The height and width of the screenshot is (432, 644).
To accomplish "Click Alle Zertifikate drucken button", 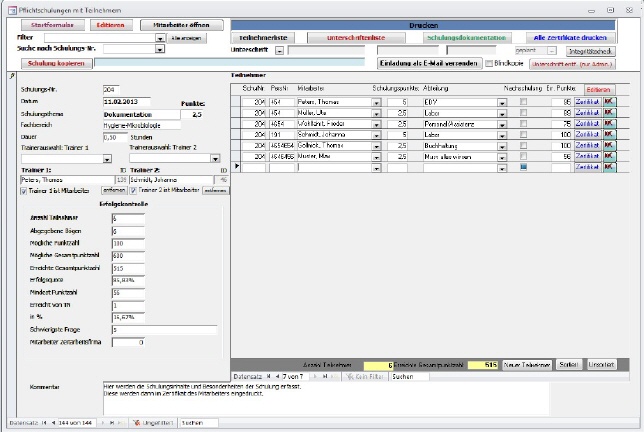I will 570,38.
